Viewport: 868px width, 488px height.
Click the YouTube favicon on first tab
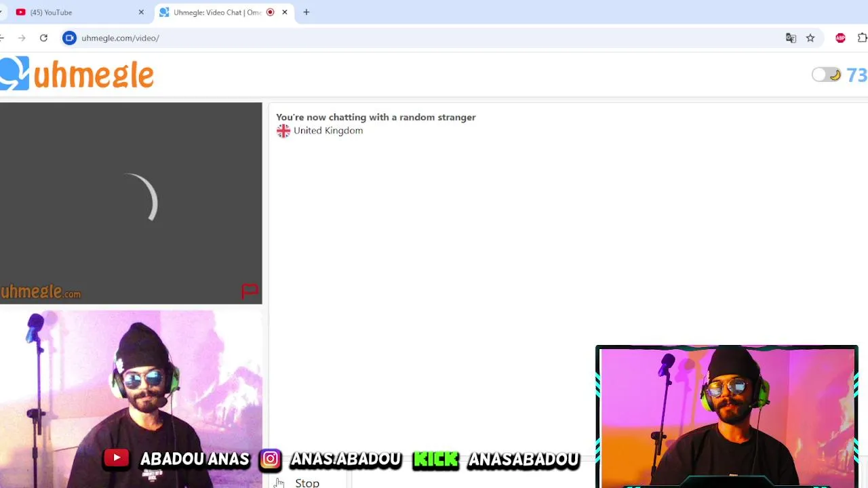point(20,12)
